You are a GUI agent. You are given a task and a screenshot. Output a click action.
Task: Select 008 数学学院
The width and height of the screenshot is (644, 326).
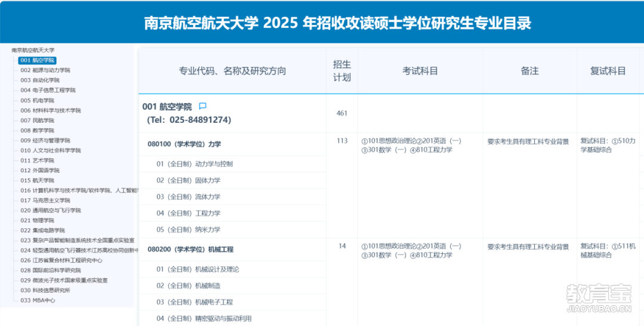click(38, 131)
